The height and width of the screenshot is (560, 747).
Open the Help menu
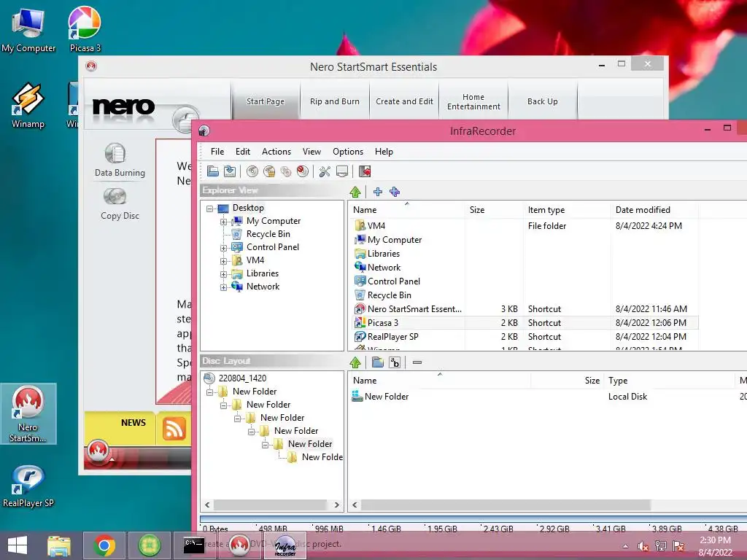[x=384, y=152]
